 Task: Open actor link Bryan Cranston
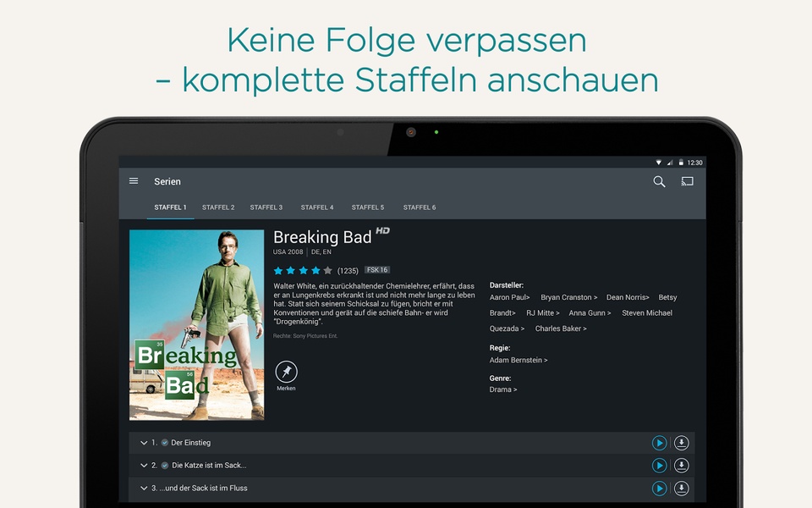coord(568,297)
